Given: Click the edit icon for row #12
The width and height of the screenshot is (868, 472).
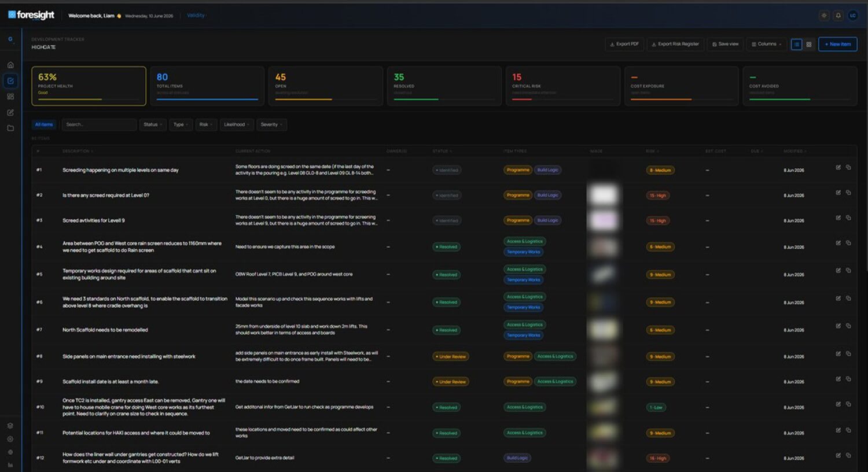Looking at the screenshot, I should pyautogui.click(x=838, y=455).
